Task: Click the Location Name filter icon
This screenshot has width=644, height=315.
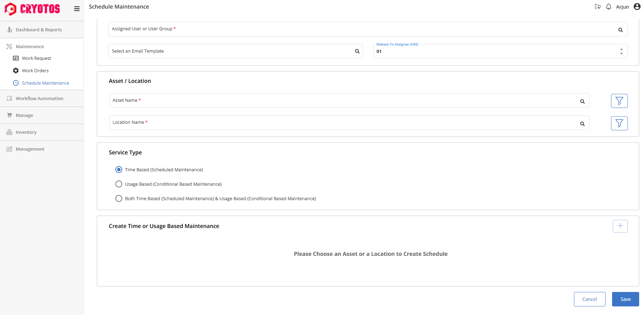Action: (619, 123)
